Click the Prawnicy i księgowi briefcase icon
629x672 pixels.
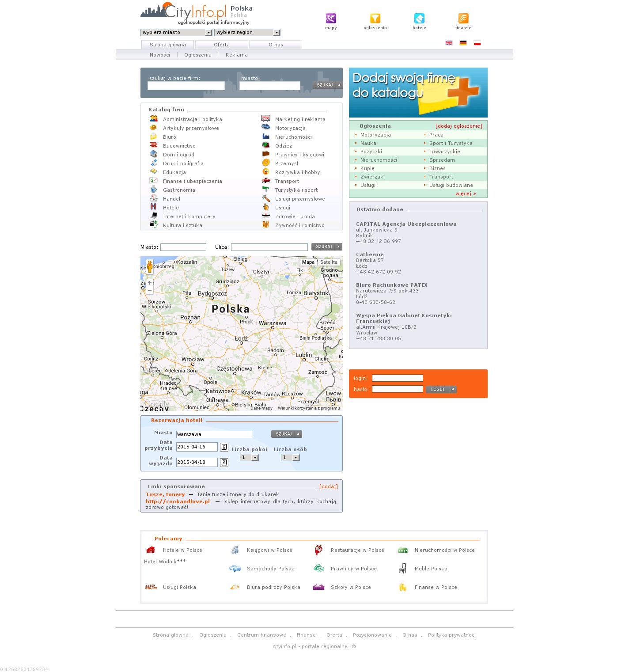click(265, 154)
